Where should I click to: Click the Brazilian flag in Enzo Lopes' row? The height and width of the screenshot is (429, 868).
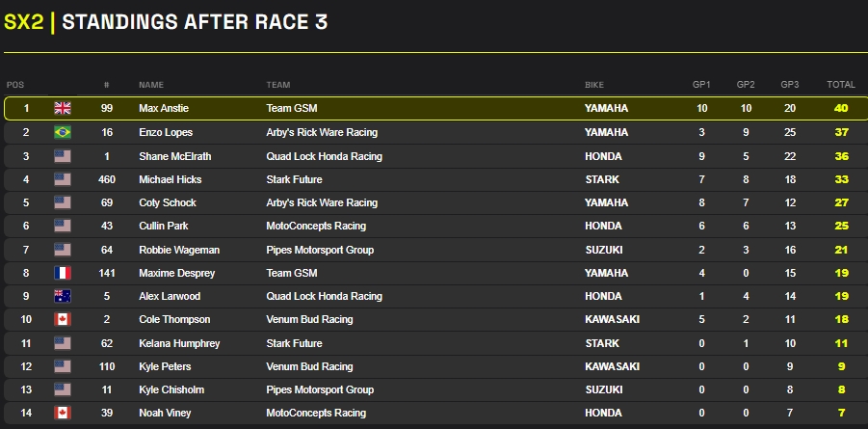coord(63,132)
